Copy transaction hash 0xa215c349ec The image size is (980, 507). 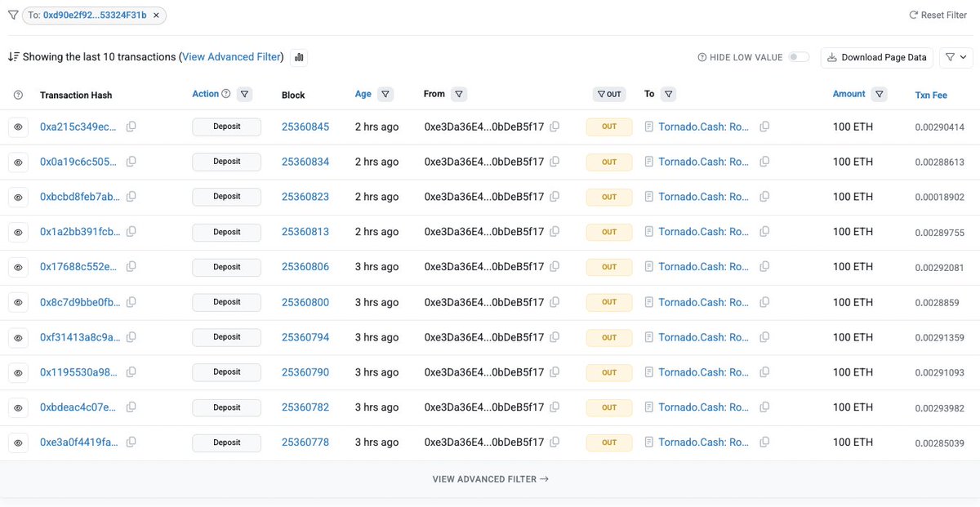[131, 127]
